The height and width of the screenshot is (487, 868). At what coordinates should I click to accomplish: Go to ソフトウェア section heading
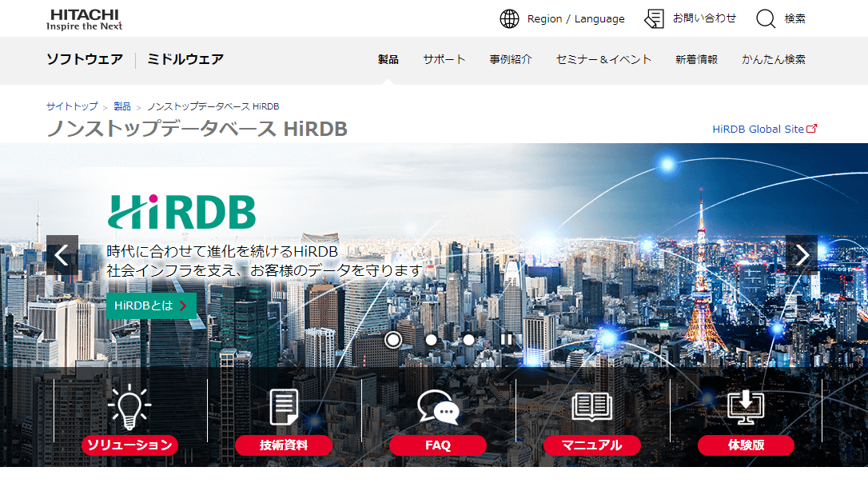point(85,59)
